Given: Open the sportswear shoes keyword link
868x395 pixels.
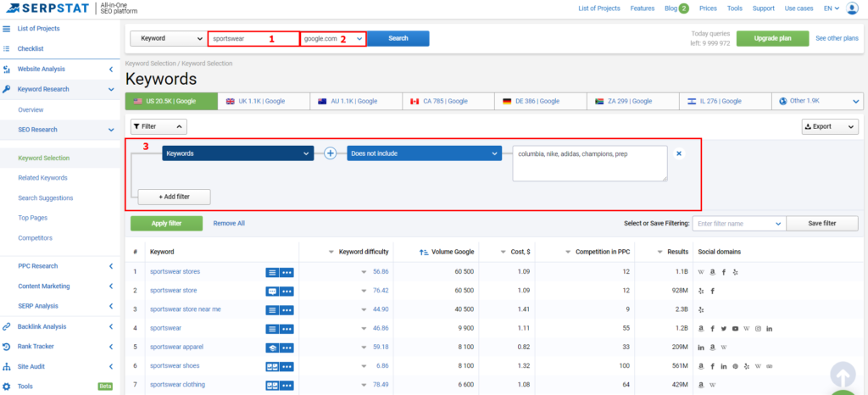Looking at the screenshot, I should coord(175,365).
